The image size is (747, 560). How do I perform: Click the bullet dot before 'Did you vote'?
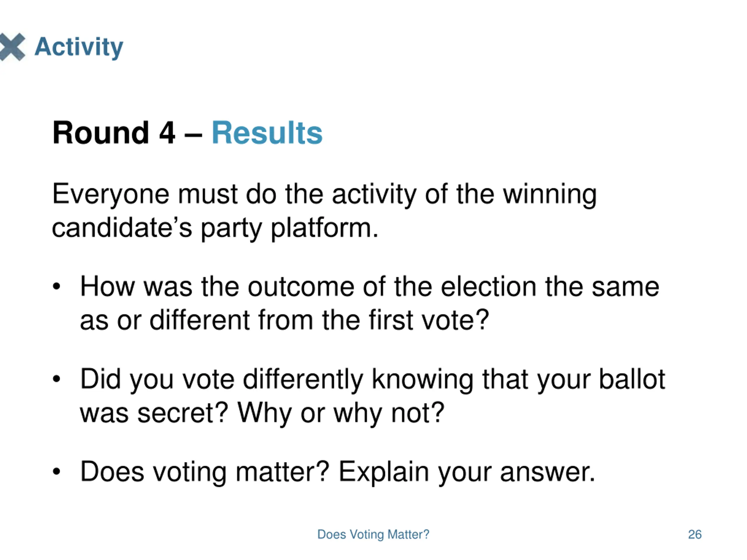(56, 379)
